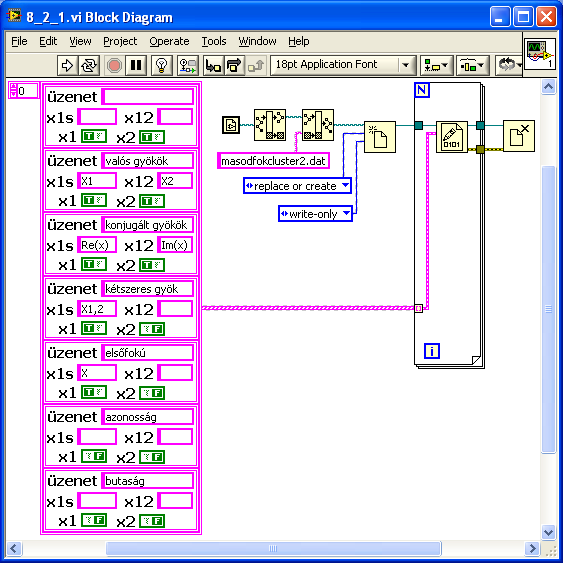Click Write to Binary File node
563x563 pixels.
click(452, 137)
